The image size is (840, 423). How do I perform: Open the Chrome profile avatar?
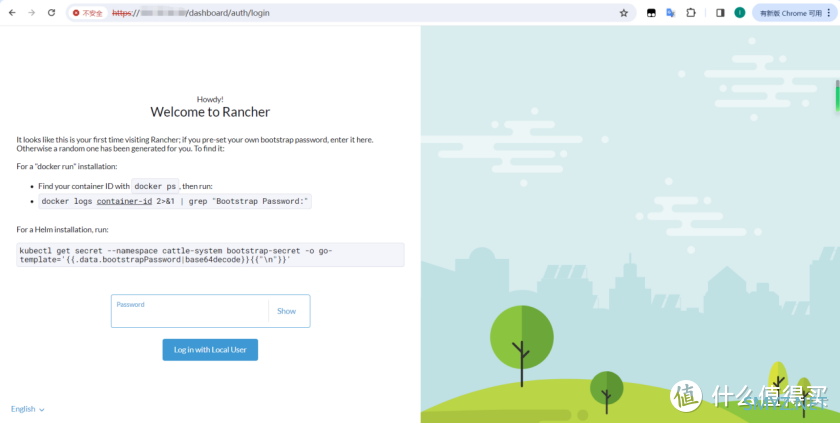point(740,13)
